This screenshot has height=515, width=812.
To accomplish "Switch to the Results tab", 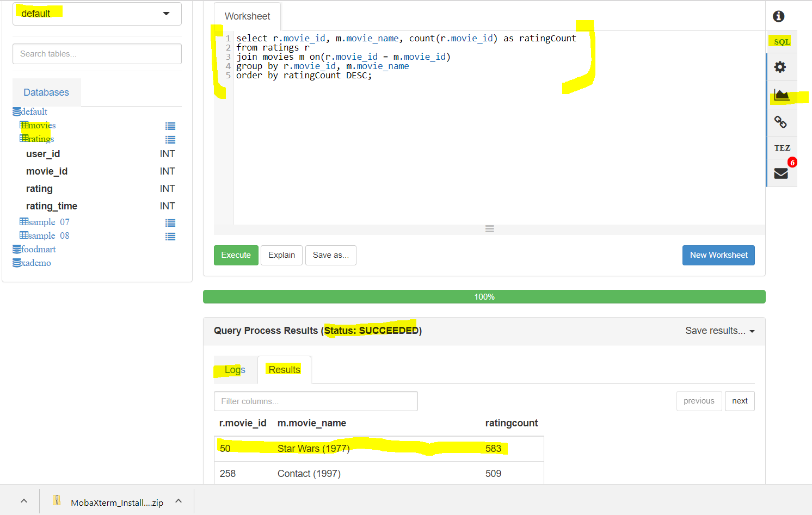I will tap(284, 370).
